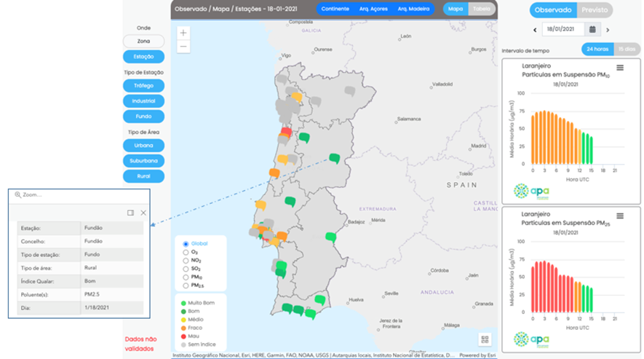This screenshot has height=359, width=644.
Task: Switch to the Tabela view
Action: [x=481, y=9]
